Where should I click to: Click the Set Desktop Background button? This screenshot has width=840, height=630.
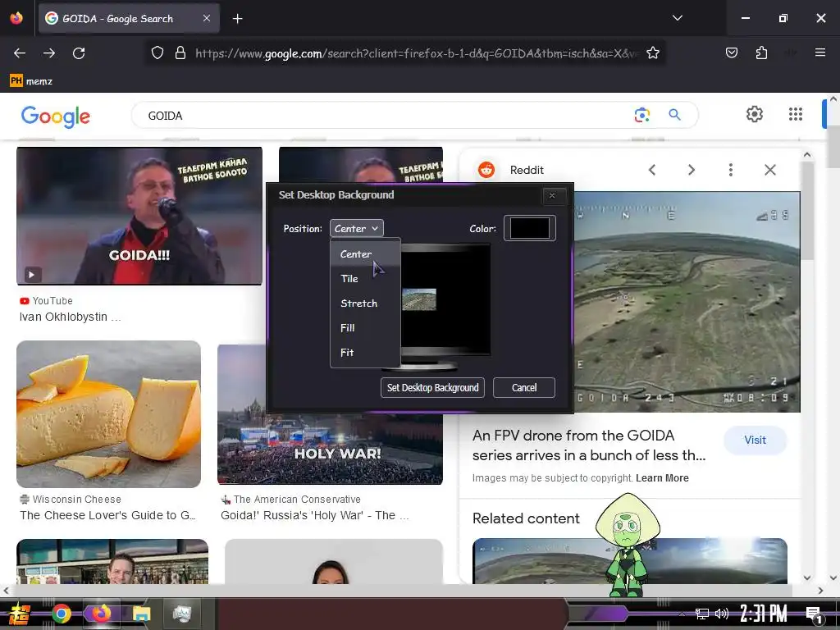[432, 387]
